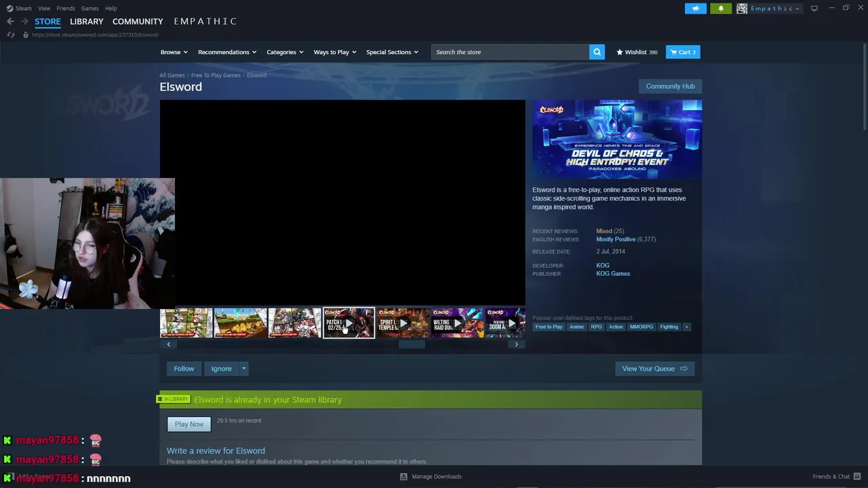Click the Devil of Chaos event banner
Screen dimensions: 868x488
point(617,140)
